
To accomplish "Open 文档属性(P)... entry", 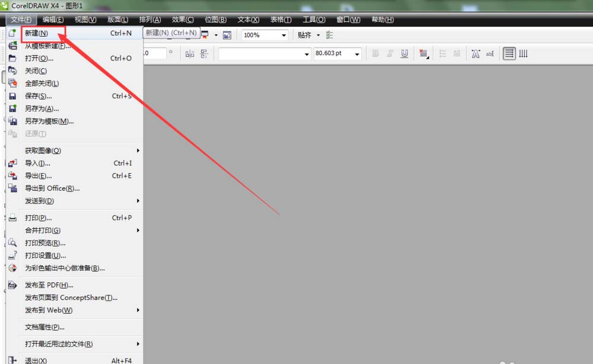I will point(76,327).
